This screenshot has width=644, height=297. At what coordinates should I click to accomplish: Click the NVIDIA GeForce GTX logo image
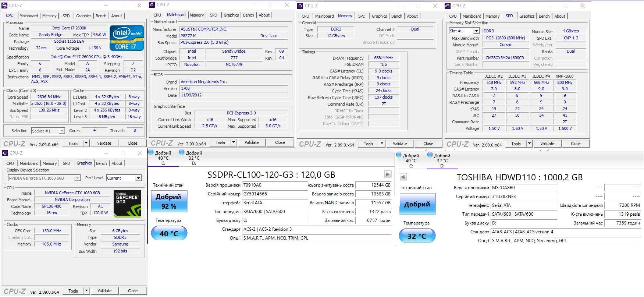(127, 203)
